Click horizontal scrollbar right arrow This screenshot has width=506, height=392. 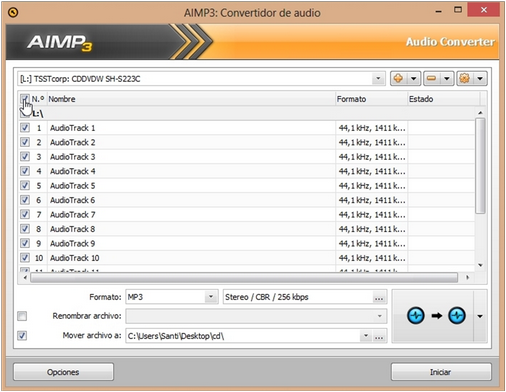(468, 277)
